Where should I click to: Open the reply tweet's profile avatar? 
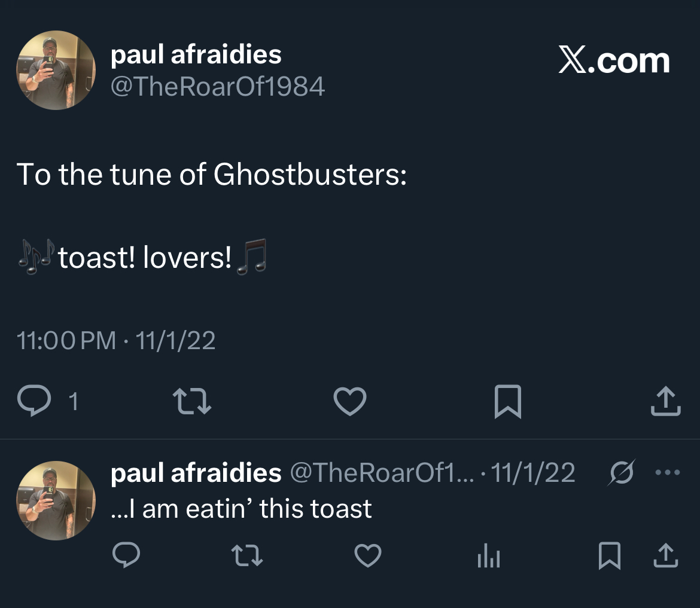coord(56,500)
